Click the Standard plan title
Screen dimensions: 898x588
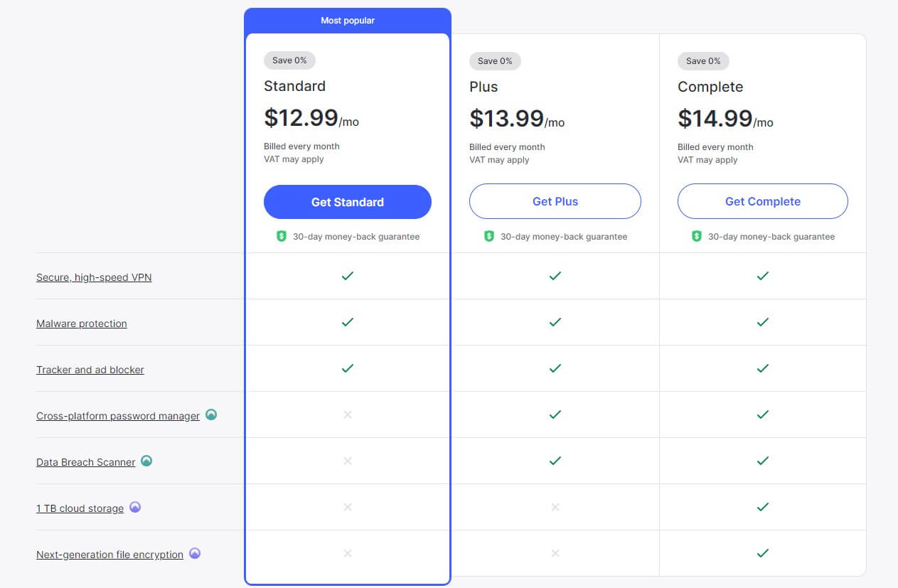point(294,86)
